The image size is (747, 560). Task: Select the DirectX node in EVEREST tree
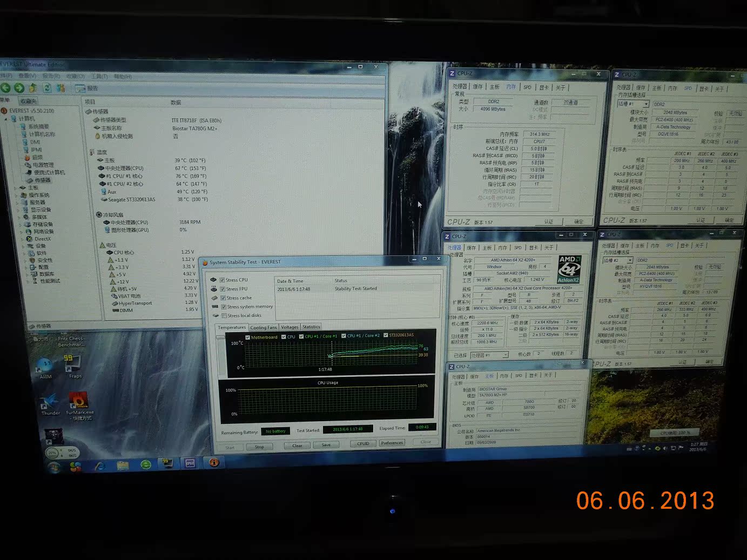[38, 239]
